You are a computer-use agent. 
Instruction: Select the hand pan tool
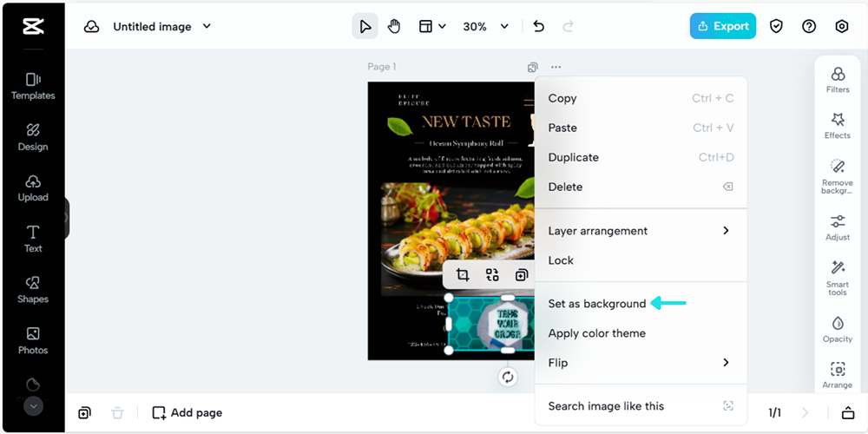(394, 26)
